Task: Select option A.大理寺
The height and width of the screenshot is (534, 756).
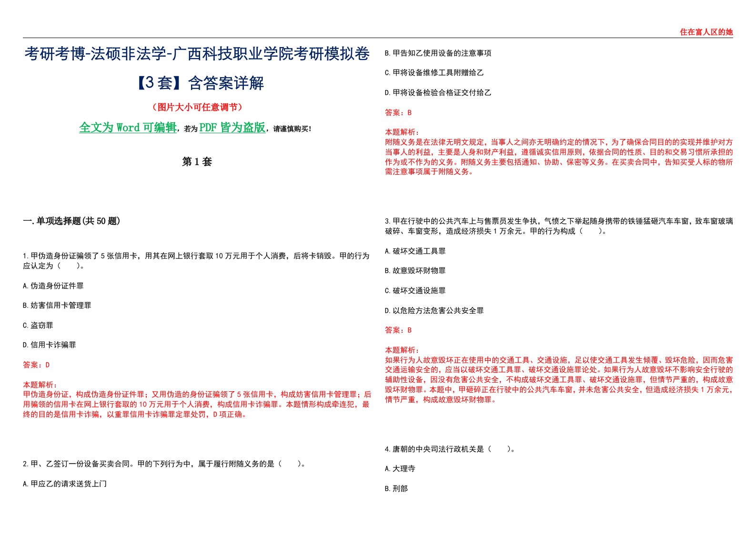Action: (x=400, y=468)
